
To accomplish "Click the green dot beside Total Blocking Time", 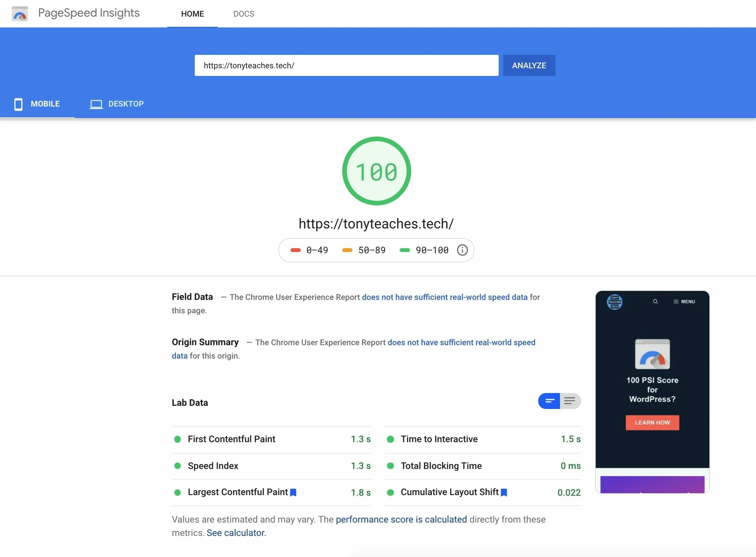I will pos(390,466).
